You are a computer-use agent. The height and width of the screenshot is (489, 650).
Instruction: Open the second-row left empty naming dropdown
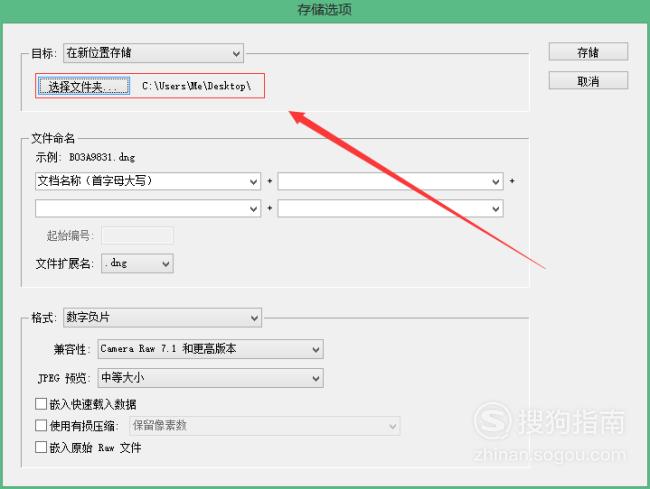(148, 208)
